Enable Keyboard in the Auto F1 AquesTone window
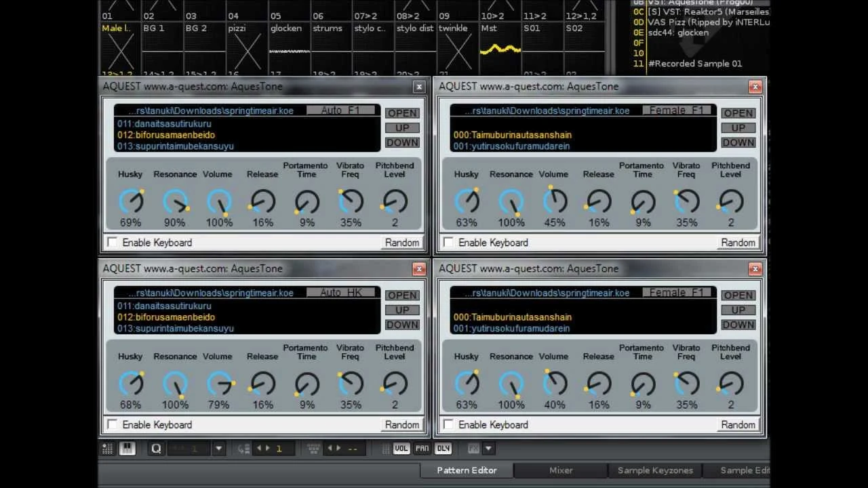Image resolution: width=868 pixels, height=488 pixels. coord(112,243)
